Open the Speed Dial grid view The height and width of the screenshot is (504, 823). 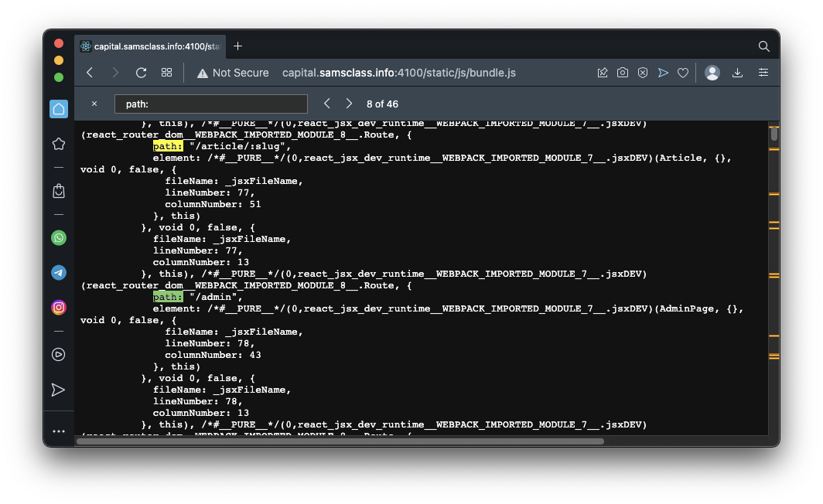click(x=166, y=73)
